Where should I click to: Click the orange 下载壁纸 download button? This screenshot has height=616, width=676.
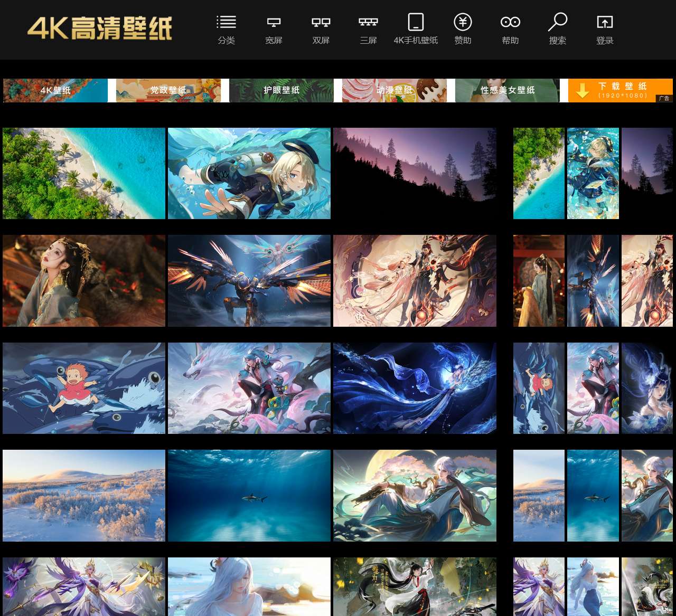click(x=620, y=90)
